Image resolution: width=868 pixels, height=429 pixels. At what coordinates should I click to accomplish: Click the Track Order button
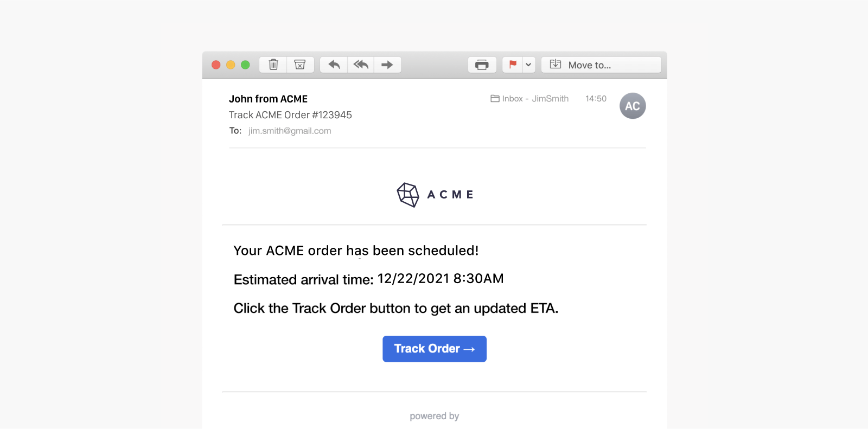(x=435, y=349)
